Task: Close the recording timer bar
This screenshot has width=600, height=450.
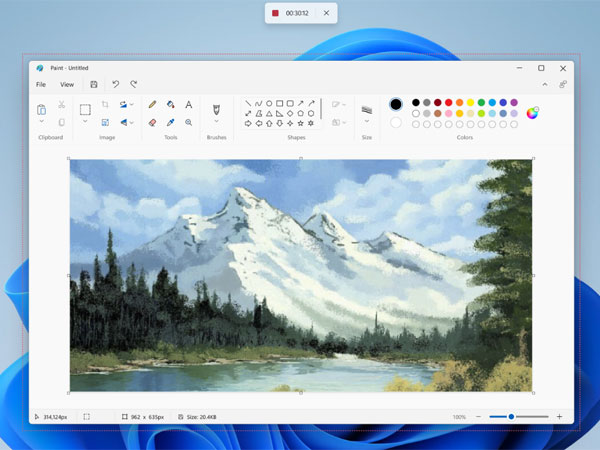Action: pos(326,13)
